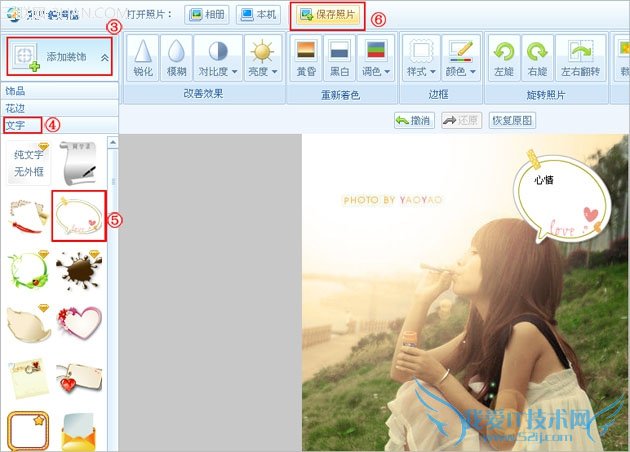Select the yellow sticky note frame
The width and height of the screenshot is (630, 452).
coord(28,378)
